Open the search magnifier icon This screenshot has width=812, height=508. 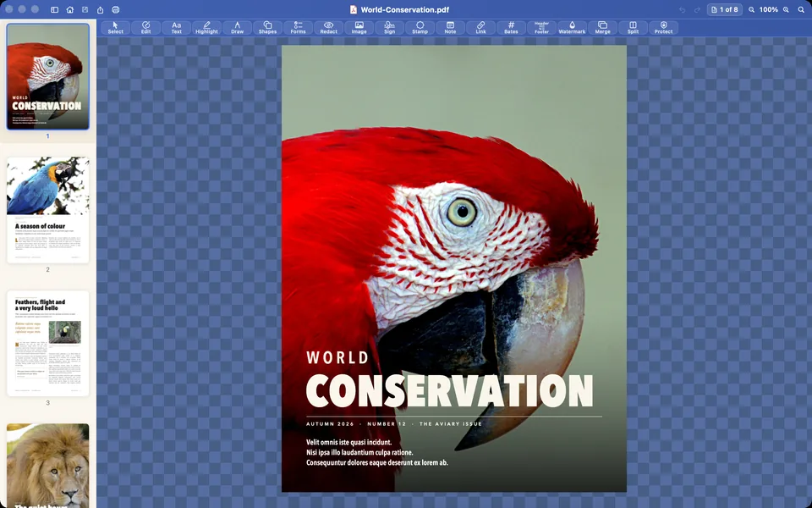point(801,9)
